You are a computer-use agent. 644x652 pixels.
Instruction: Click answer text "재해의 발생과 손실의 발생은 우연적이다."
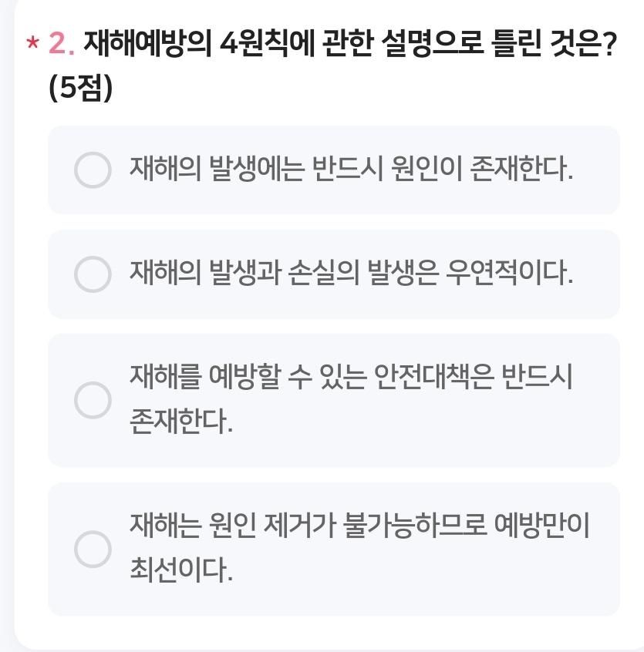(351, 274)
